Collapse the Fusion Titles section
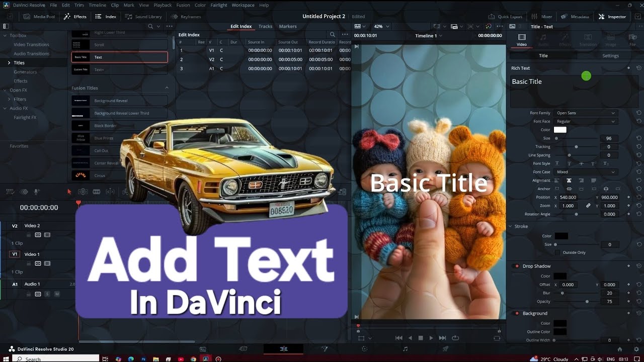The image size is (644, 362). [167, 88]
